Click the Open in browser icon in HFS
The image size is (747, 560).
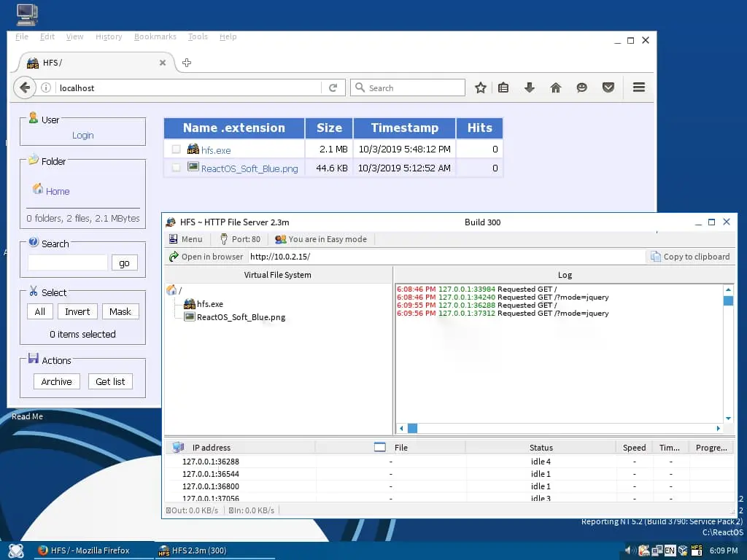[174, 256]
